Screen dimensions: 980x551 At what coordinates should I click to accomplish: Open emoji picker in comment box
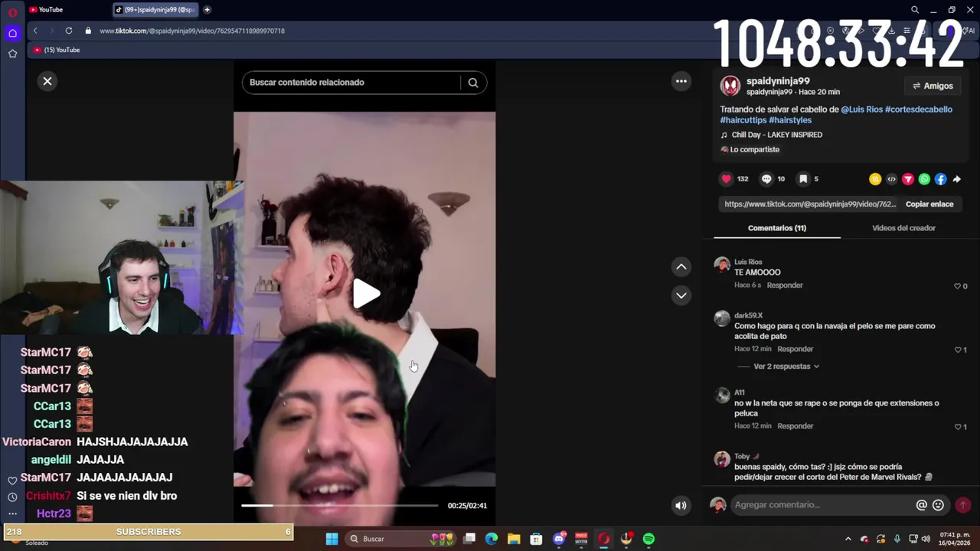click(x=939, y=505)
